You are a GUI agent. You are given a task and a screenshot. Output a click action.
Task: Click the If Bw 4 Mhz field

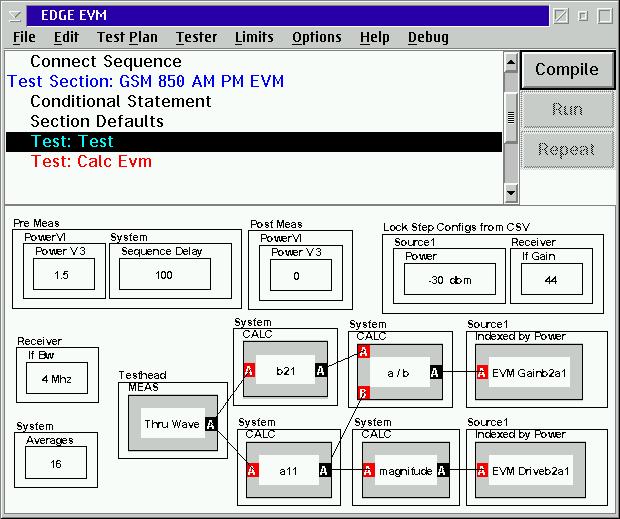coord(57,378)
